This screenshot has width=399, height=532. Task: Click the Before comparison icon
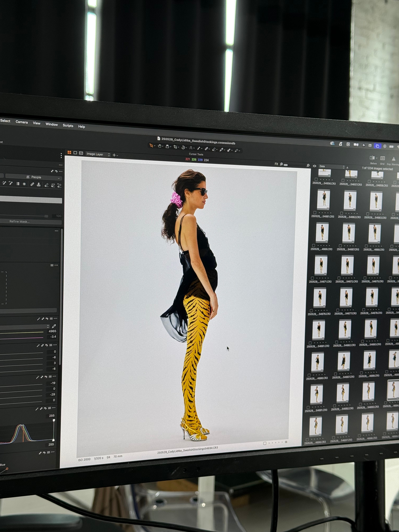point(372,158)
